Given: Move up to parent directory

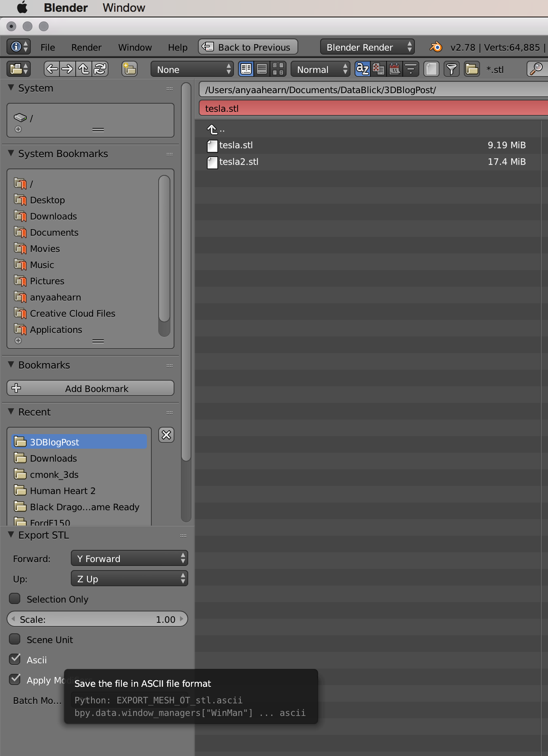Looking at the screenshot, I should (x=83, y=69).
